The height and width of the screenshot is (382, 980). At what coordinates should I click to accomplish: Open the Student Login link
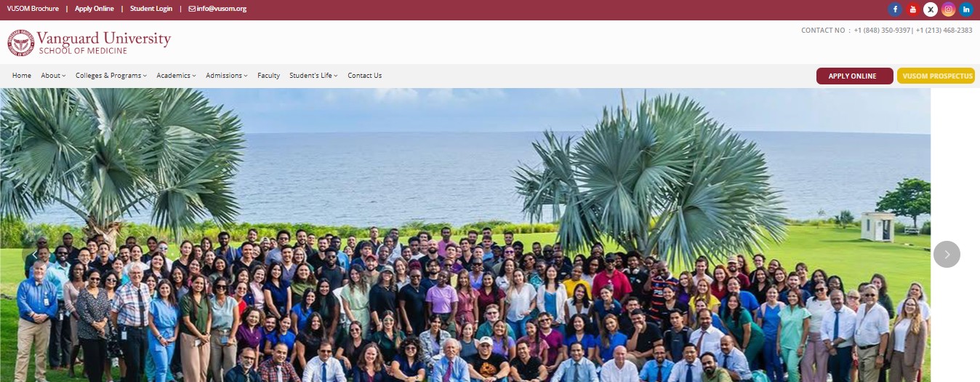pyautogui.click(x=151, y=9)
